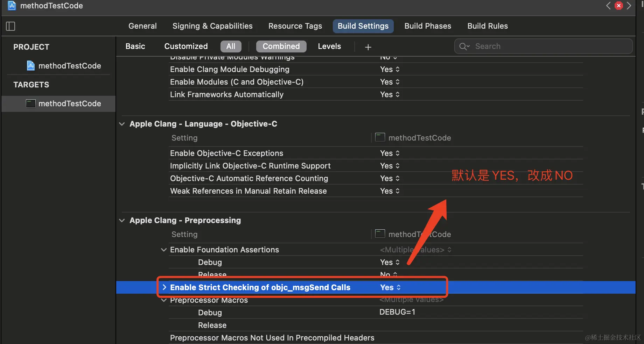Click the red error indicator icon
The image size is (644, 344).
pos(619,6)
